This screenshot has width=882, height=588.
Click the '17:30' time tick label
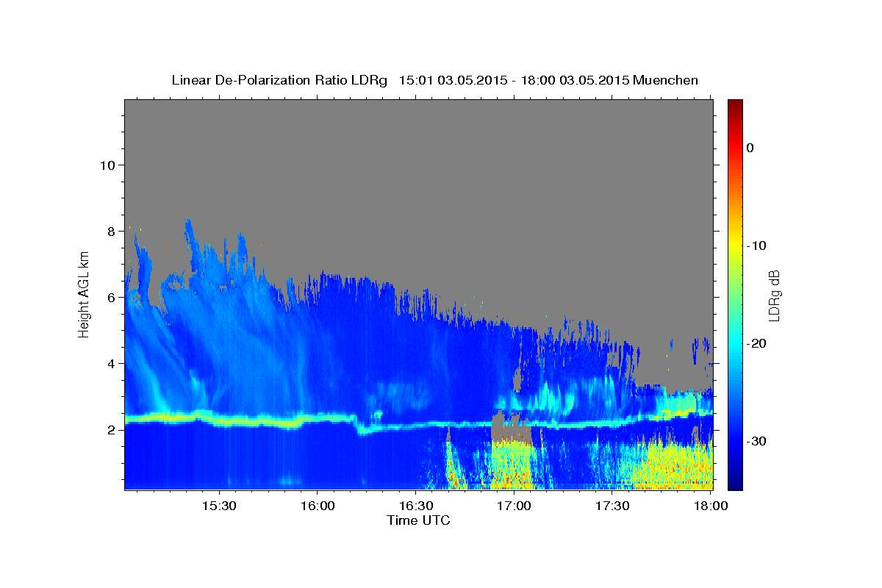pos(612,506)
